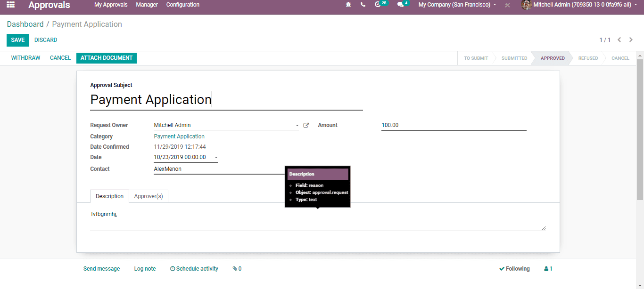Open Mitchell Admin user menu

[585, 5]
